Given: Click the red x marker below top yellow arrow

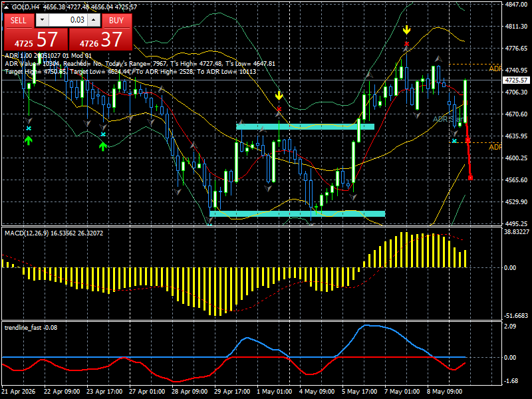Looking at the screenshot, I should 406,44.
